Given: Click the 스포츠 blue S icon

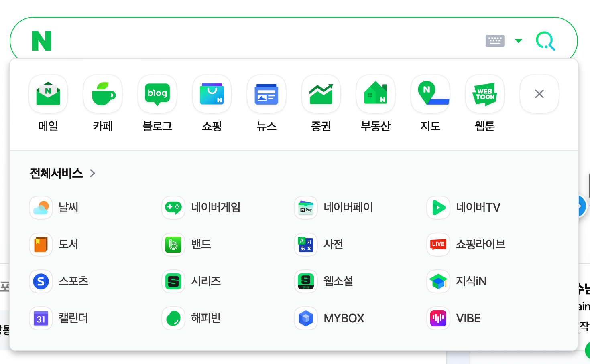Looking at the screenshot, I should pyautogui.click(x=41, y=281).
